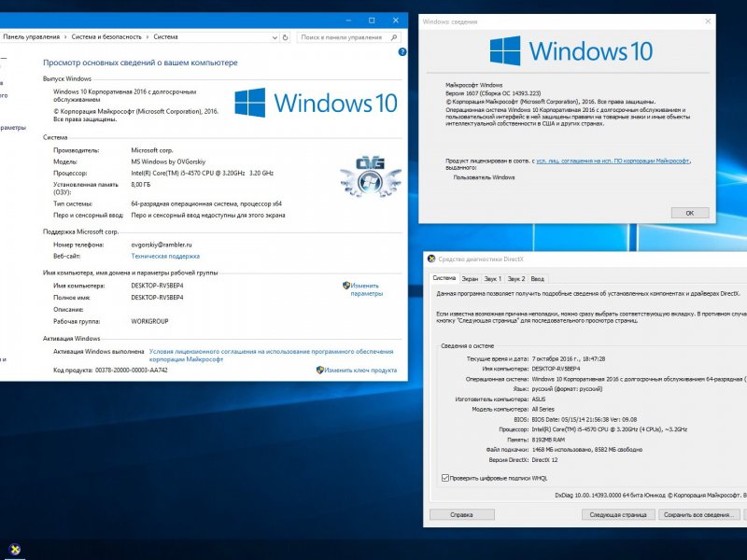Screen dimensions: 747x560
Task: Click the heading "Просмотр основных сведений о вашем компьютере"
Action: tap(140, 63)
